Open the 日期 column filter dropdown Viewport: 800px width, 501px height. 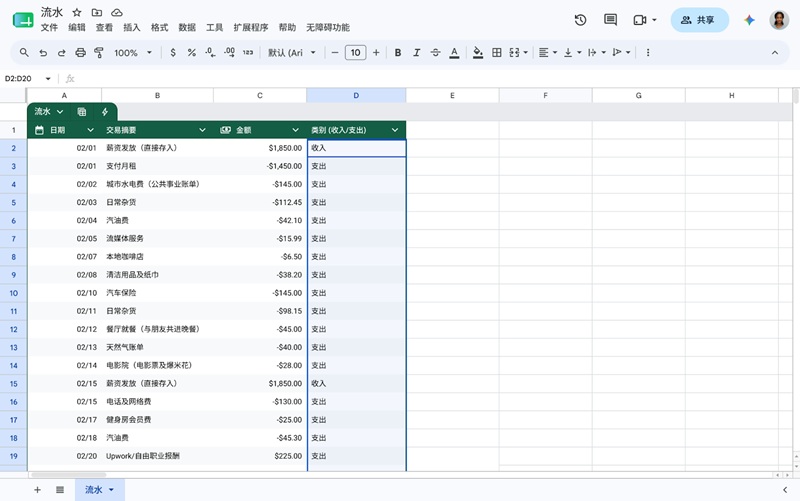point(90,130)
